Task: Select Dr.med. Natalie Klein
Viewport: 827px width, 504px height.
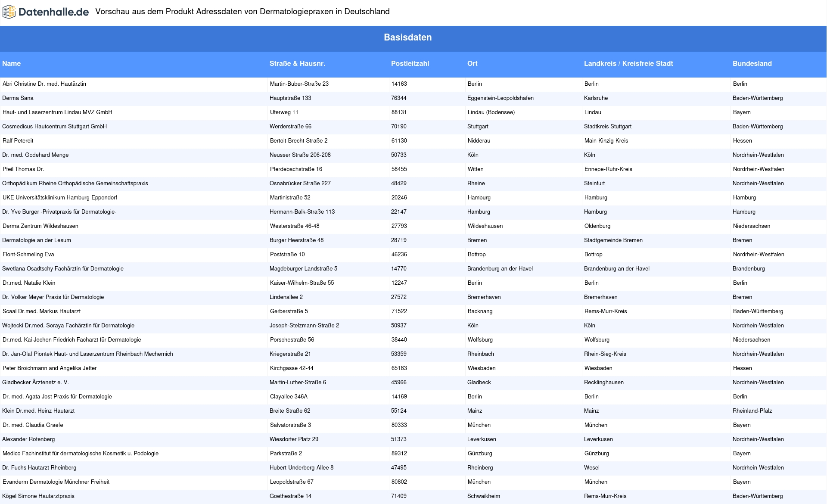Action: pos(29,283)
